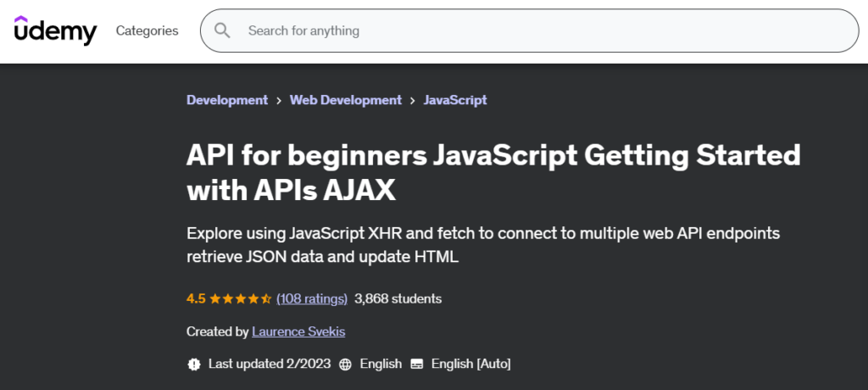868x390 pixels.
Task: Click the course subtitle description
Action: coord(483,245)
